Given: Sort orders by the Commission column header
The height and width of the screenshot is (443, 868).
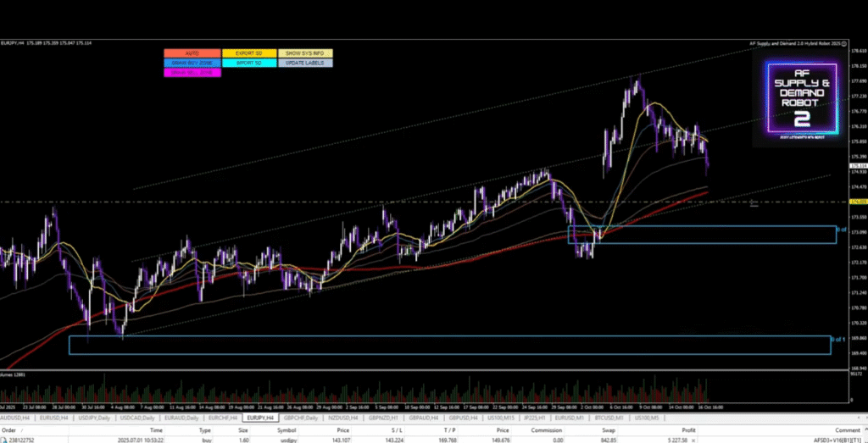Looking at the screenshot, I should coord(547,429).
